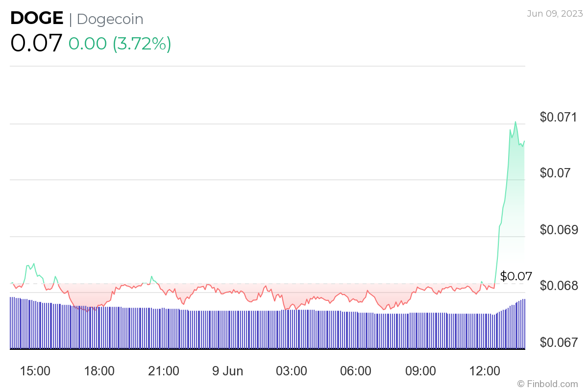The image size is (588, 392).
Task: Click the 9 Jun time axis label
Action: coord(227,371)
